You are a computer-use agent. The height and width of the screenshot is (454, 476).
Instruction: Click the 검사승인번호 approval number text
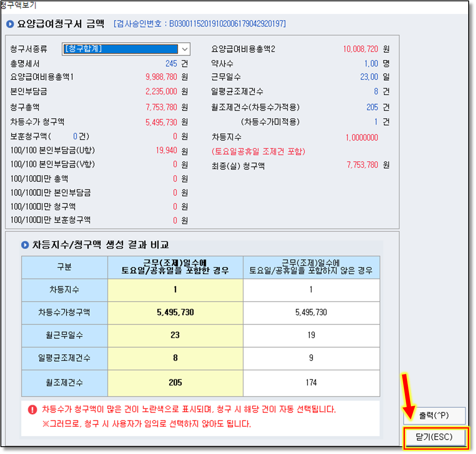(x=200, y=24)
